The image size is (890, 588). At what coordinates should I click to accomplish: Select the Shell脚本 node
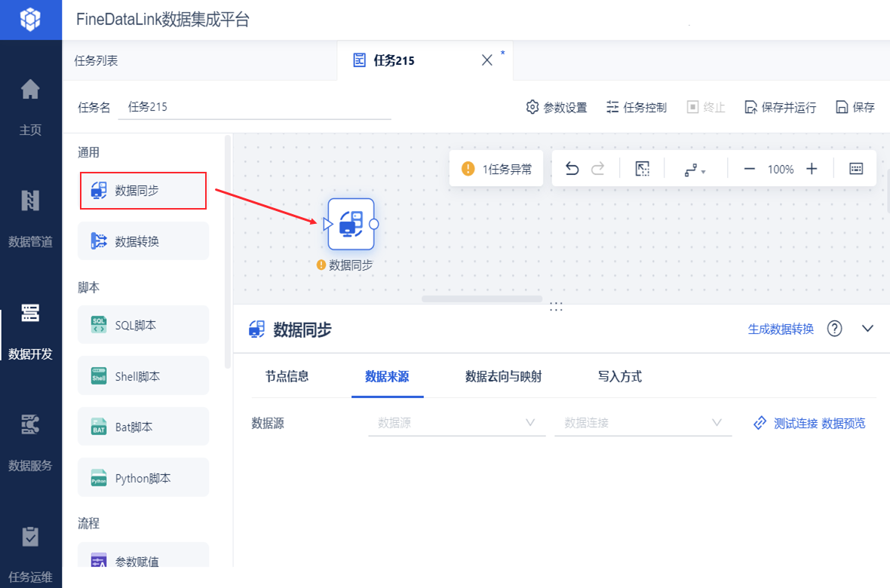click(143, 375)
